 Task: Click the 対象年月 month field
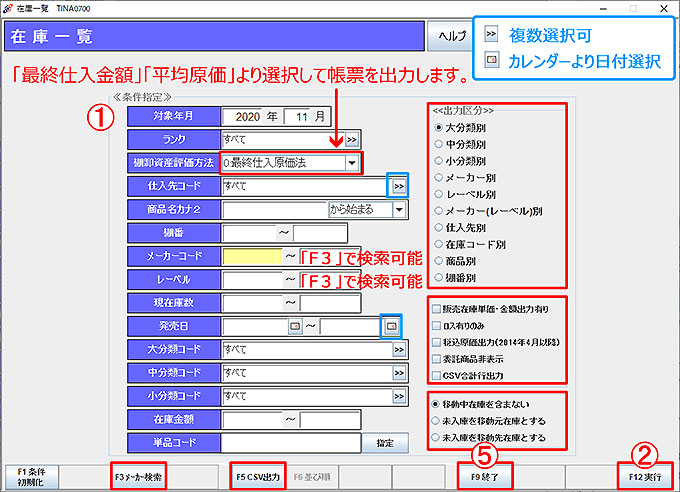297,117
